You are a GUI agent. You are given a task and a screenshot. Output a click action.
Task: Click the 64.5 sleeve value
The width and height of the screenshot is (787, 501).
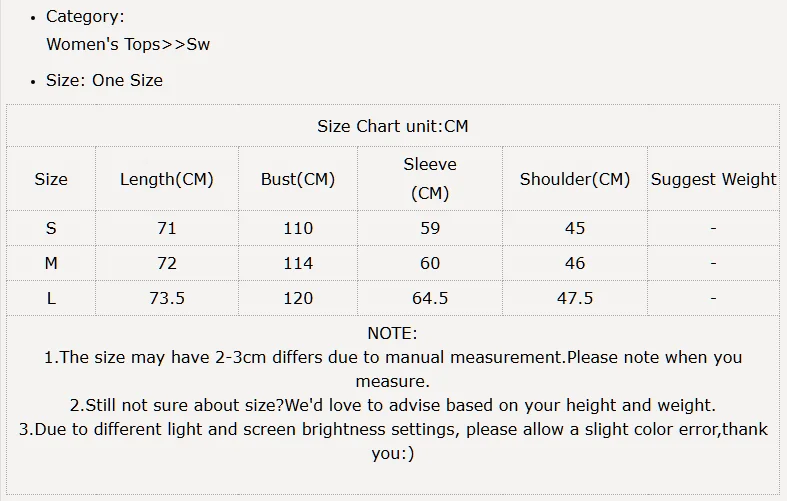click(430, 298)
